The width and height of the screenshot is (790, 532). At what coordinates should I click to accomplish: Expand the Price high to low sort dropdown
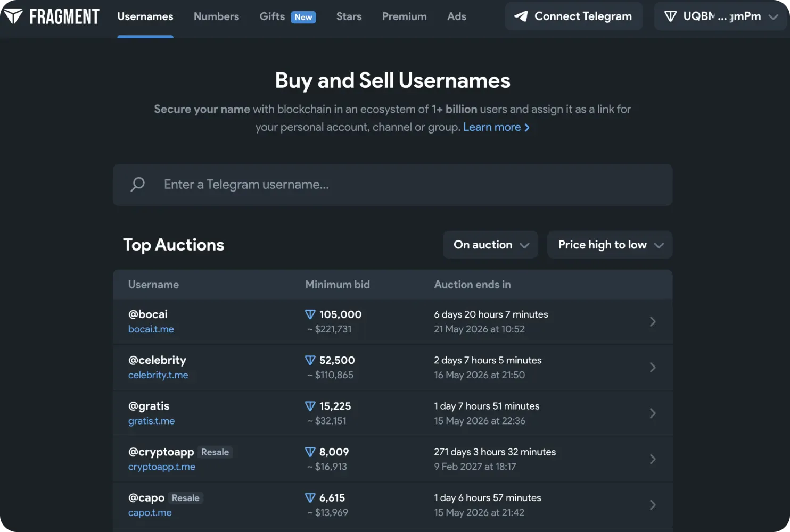[x=610, y=245]
